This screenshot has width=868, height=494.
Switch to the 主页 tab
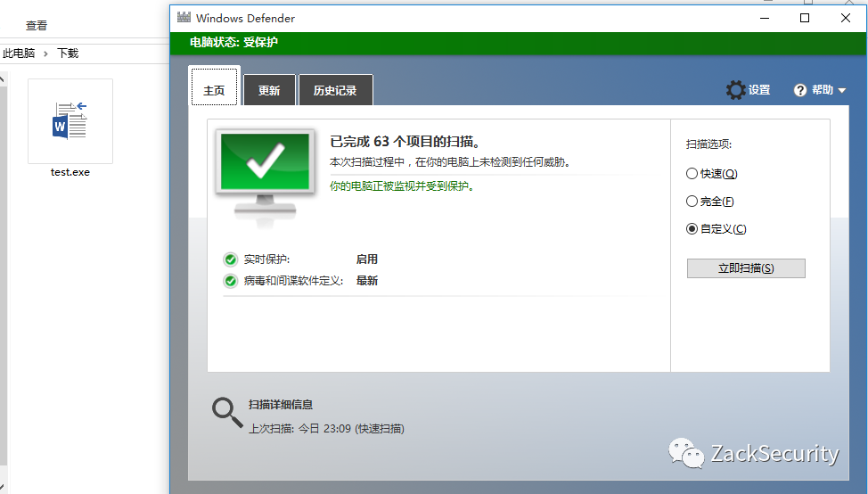tap(214, 86)
